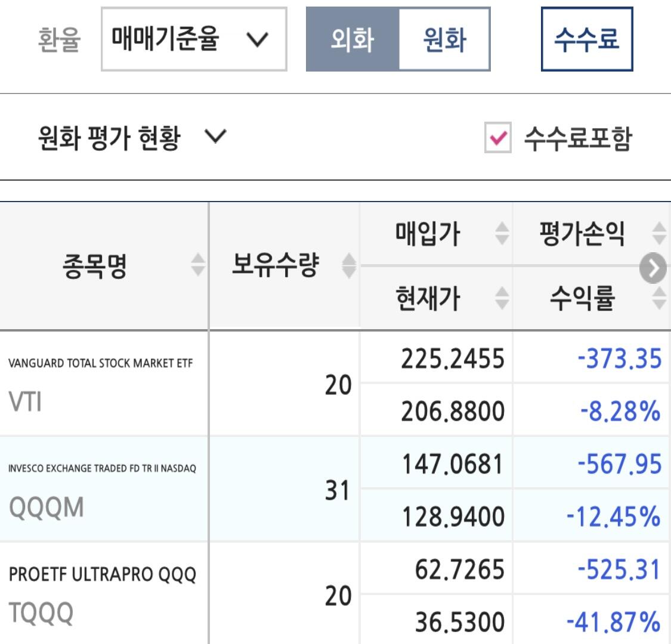Click TQQQ loss value -525.31

(619, 569)
